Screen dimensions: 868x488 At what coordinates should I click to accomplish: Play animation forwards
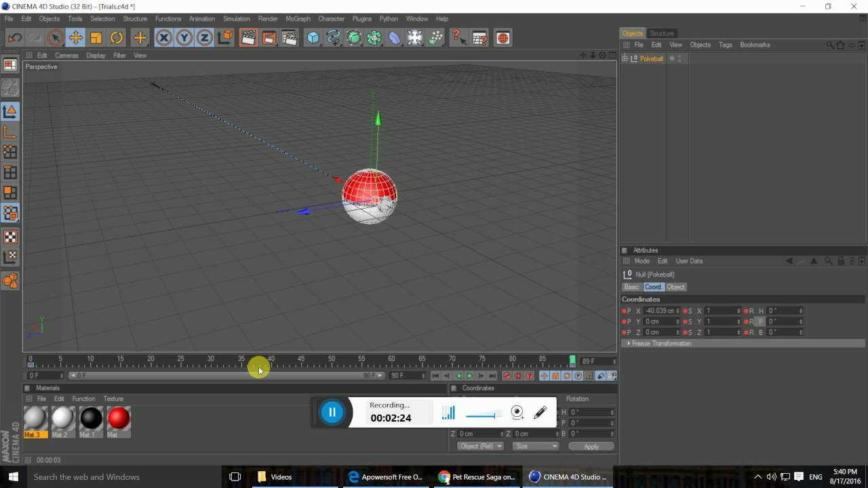(x=469, y=375)
